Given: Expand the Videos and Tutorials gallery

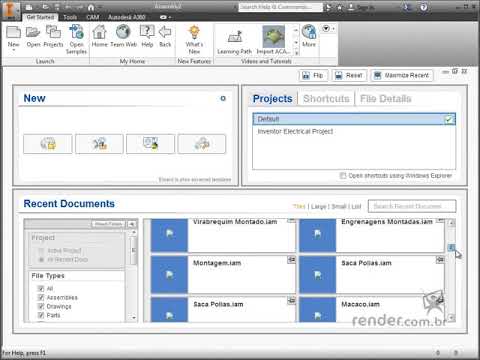Looking at the screenshot, I should coord(296,53).
